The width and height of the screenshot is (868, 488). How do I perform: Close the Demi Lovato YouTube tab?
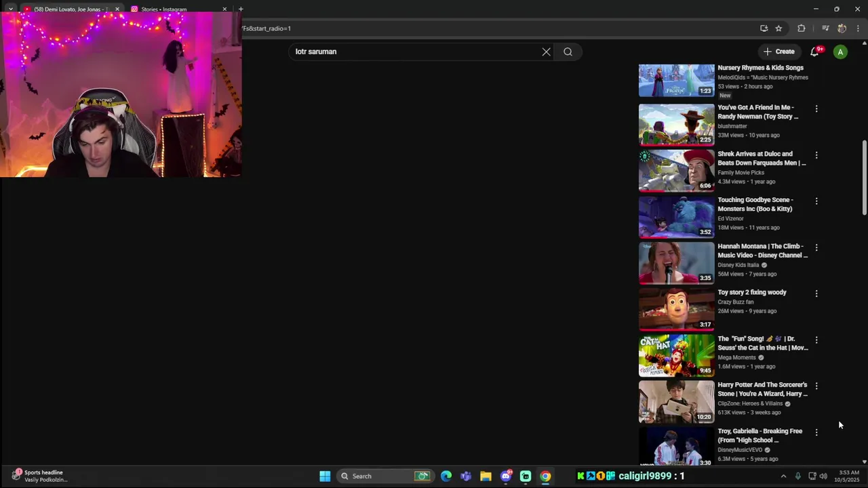point(117,9)
